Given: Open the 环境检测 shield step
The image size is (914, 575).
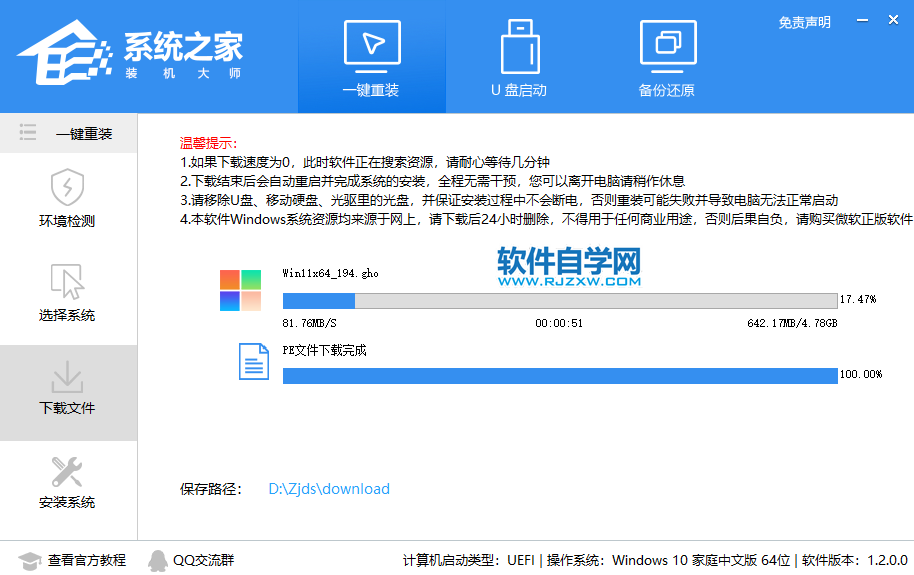Looking at the screenshot, I should (67, 198).
